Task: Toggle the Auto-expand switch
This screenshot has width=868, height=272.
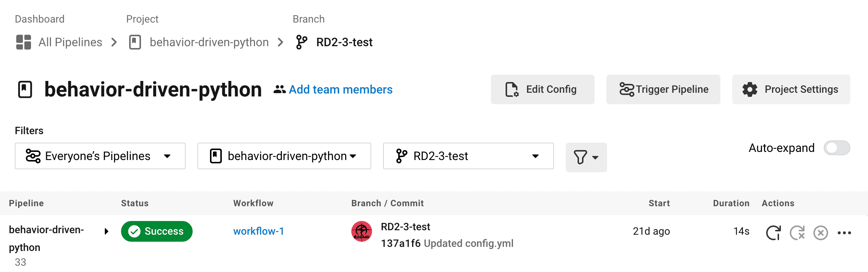Action: click(x=837, y=148)
